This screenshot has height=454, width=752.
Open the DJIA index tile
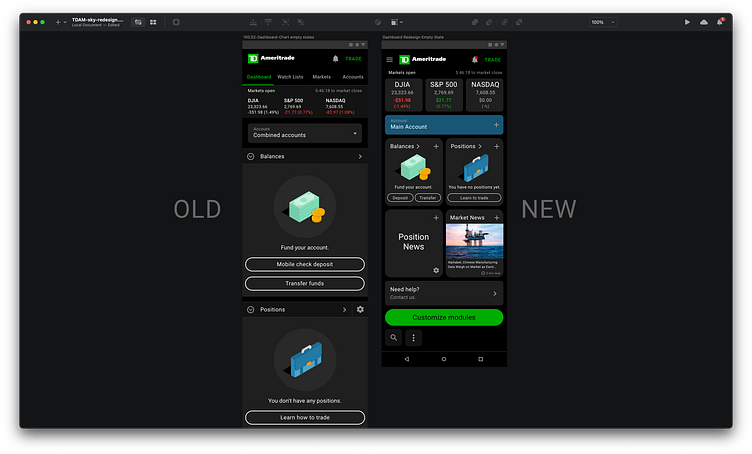[x=402, y=95]
